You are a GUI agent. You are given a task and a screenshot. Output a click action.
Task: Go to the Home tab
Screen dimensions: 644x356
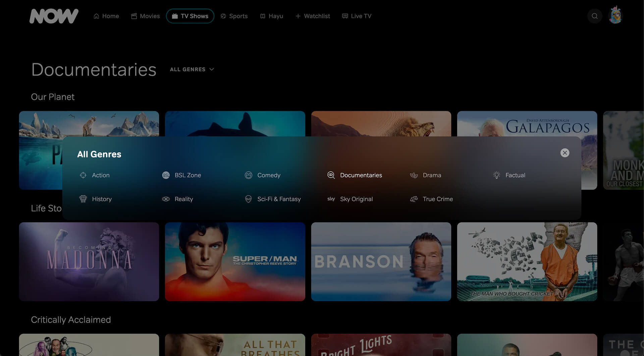coord(106,16)
